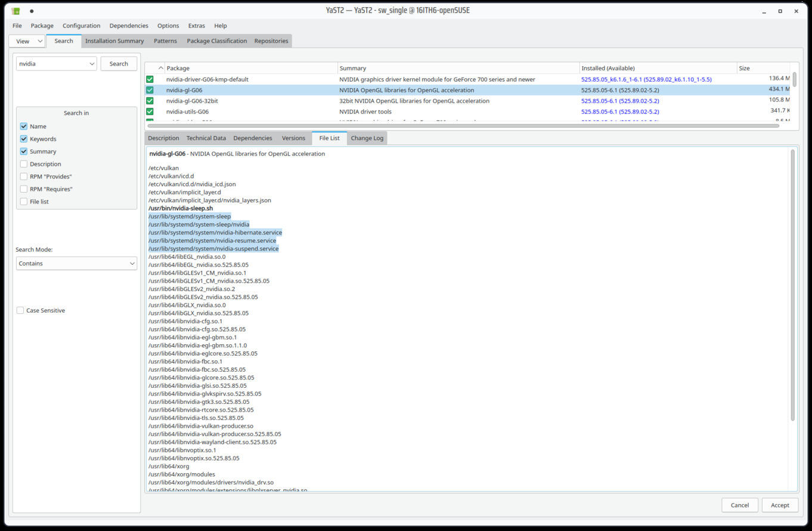
Task: Click the /etc/vulkan/icd.d/nvidia_icd.json file entry
Action: [x=192, y=184]
